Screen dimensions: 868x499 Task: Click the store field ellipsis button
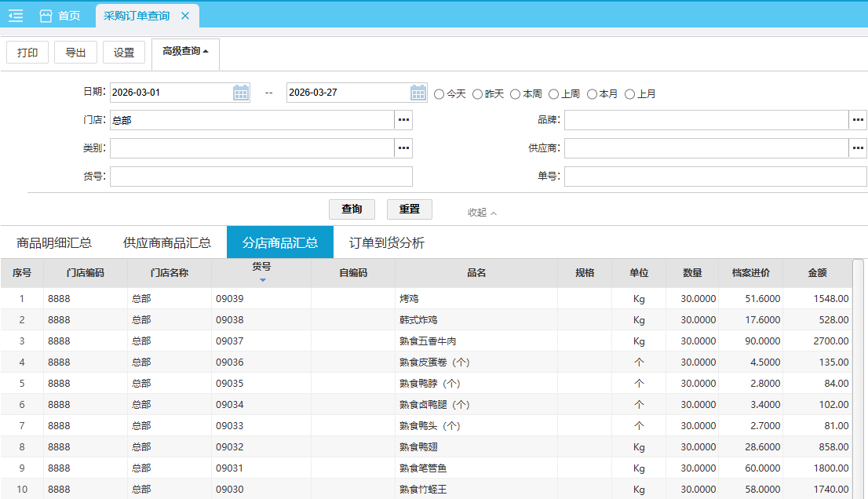tap(403, 120)
